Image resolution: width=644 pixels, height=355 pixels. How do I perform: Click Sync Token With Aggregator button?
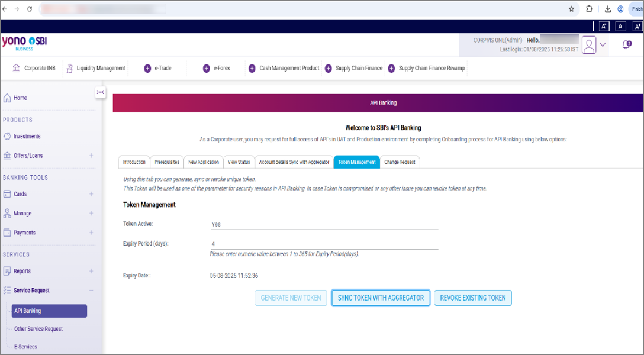381,298
